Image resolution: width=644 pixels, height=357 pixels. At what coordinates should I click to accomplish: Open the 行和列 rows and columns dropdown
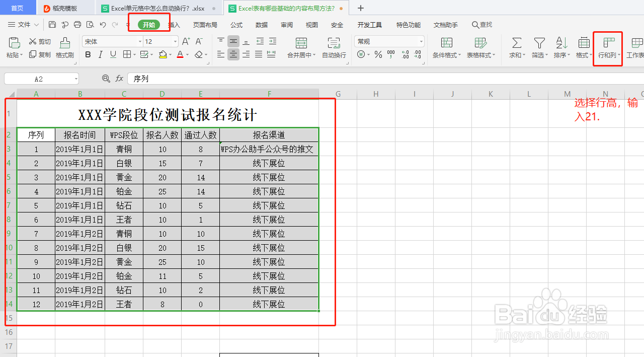[607, 49]
